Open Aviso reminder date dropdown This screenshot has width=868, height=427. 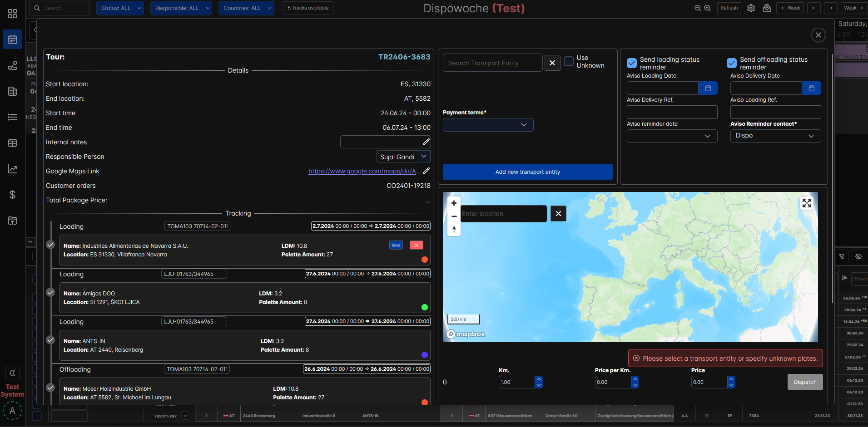(x=672, y=136)
